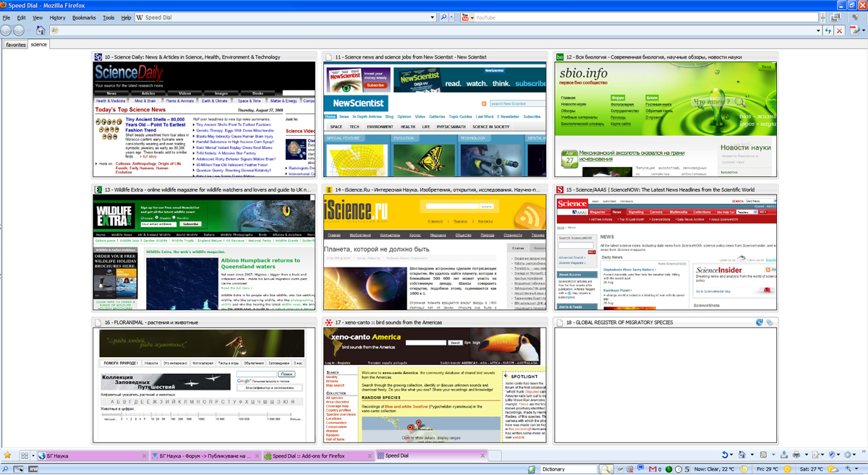Open the Science Daily speed dial thumbnail

pyautogui.click(x=204, y=119)
